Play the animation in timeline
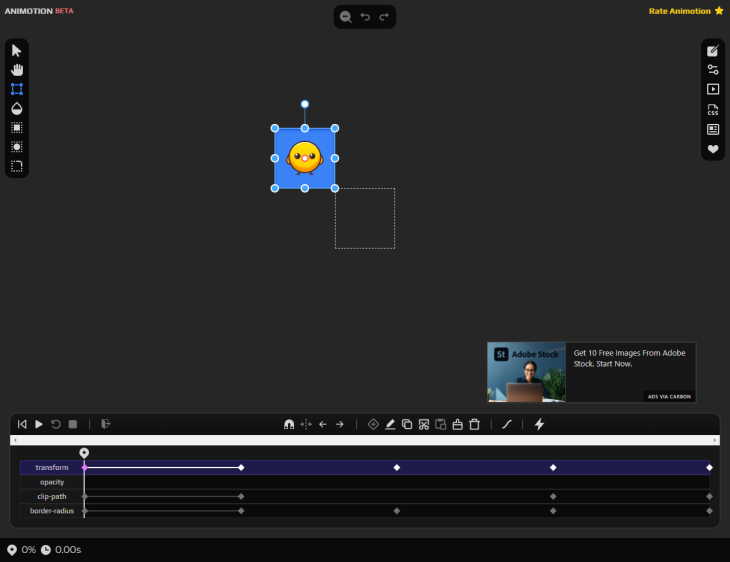Screen dimensions: 730x562 39,424
